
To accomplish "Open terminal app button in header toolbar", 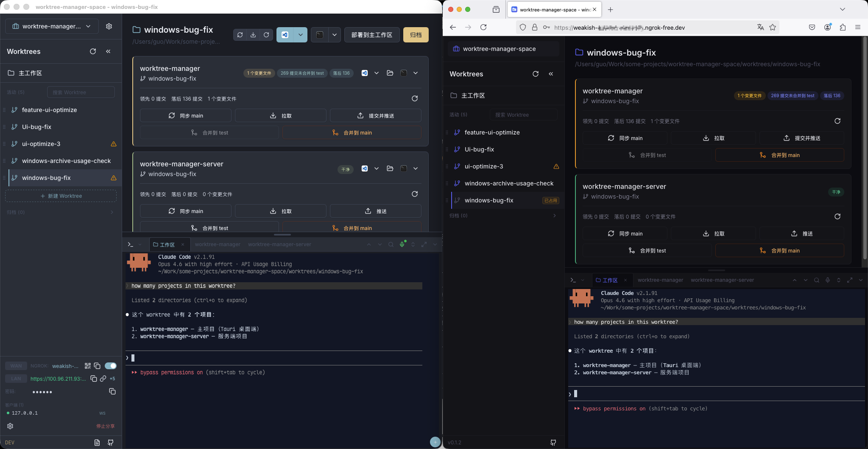I will pyautogui.click(x=320, y=35).
